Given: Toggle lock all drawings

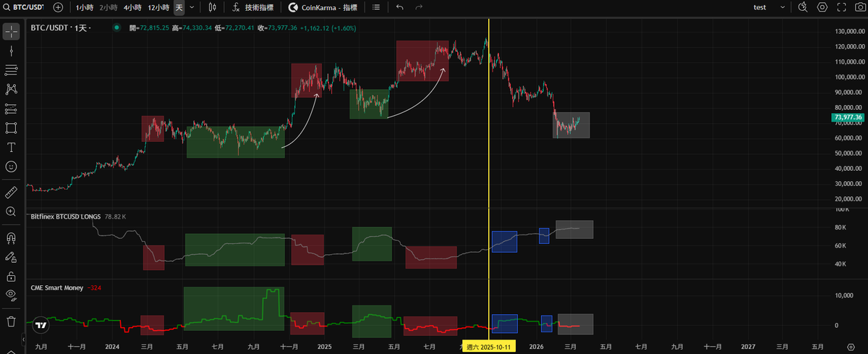Looking at the screenshot, I should (x=12, y=276).
